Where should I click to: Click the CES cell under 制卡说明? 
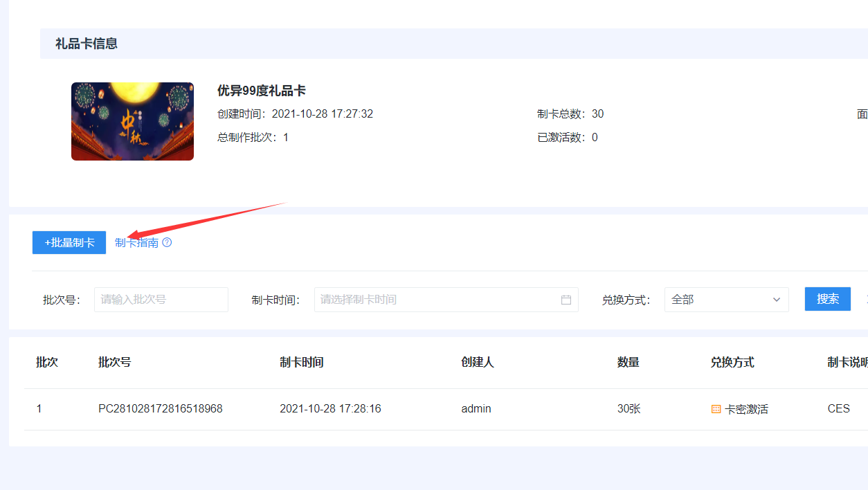pos(839,409)
